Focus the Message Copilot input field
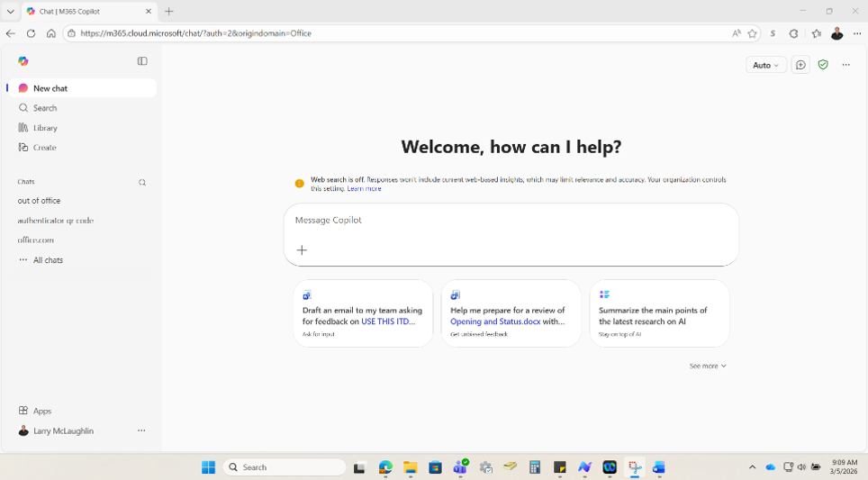 [511, 221]
